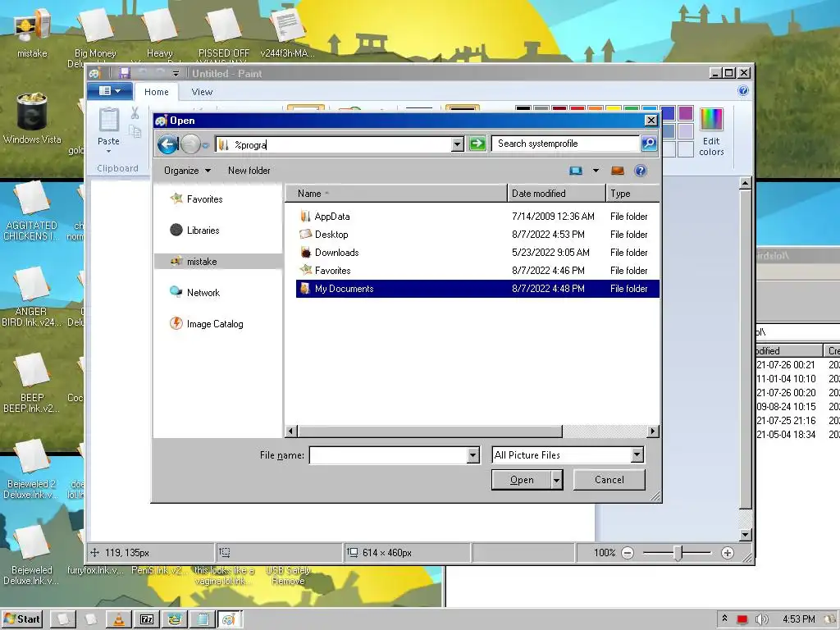Select the My Documents folder
Viewport: 840px width, 630px height.
(x=477, y=289)
